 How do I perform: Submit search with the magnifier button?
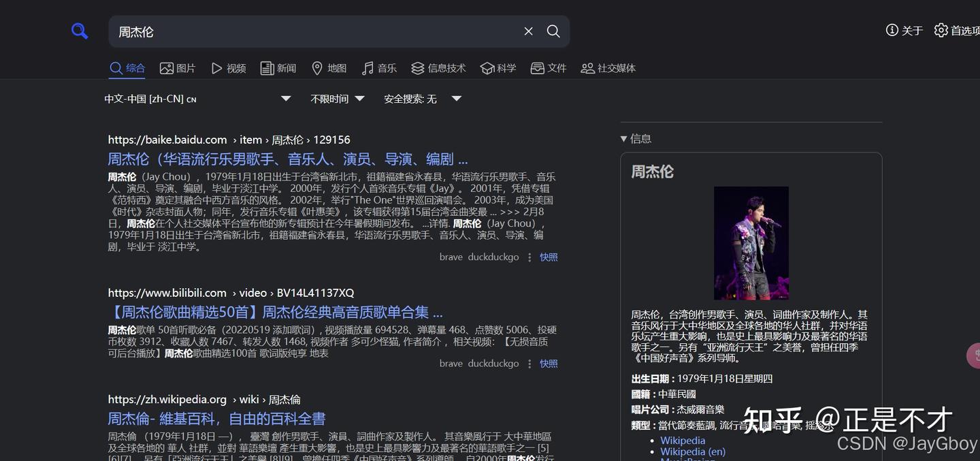click(x=553, y=31)
